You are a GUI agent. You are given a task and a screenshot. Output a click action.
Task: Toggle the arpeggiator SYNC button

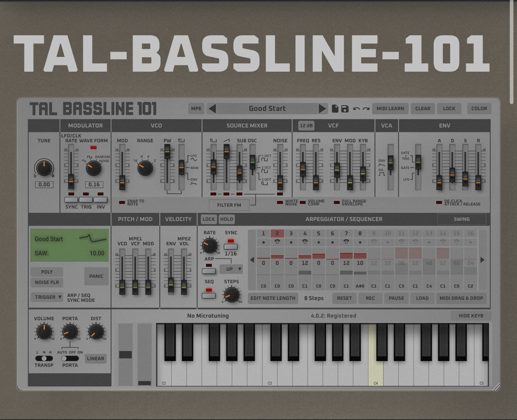click(230, 247)
